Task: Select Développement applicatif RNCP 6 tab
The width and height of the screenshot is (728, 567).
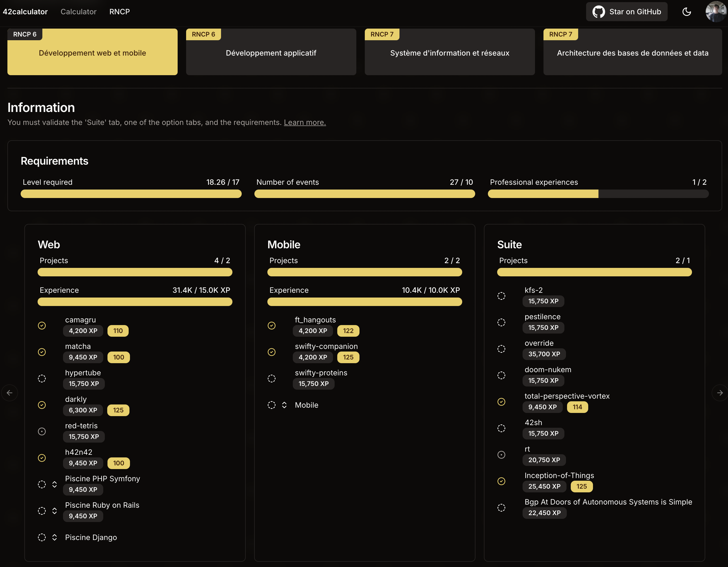Action: tap(271, 53)
